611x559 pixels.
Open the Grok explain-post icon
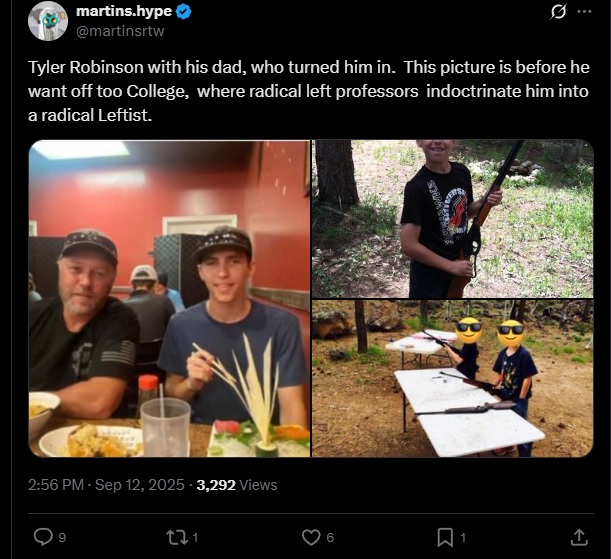[x=560, y=12]
